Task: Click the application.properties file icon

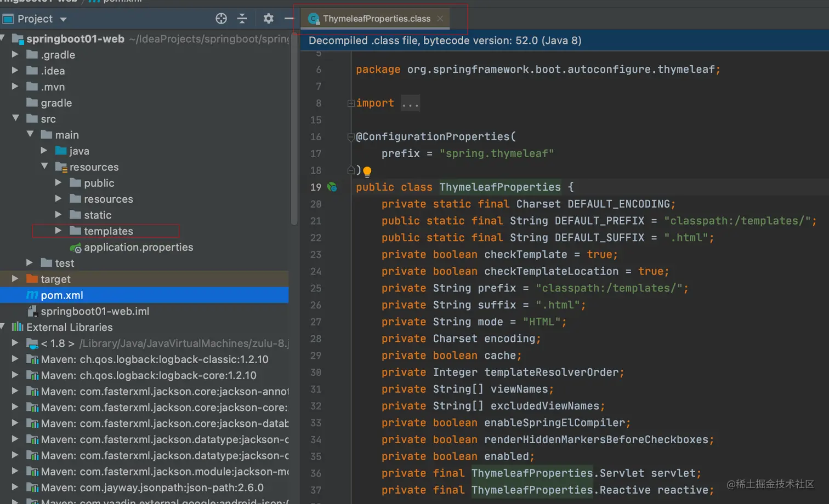Action: [76, 248]
